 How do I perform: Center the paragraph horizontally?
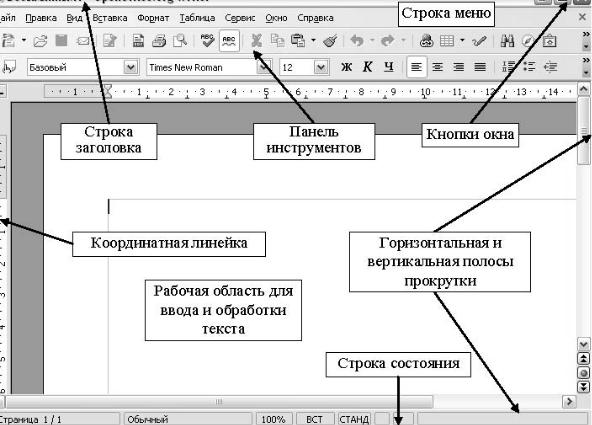(438, 67)
